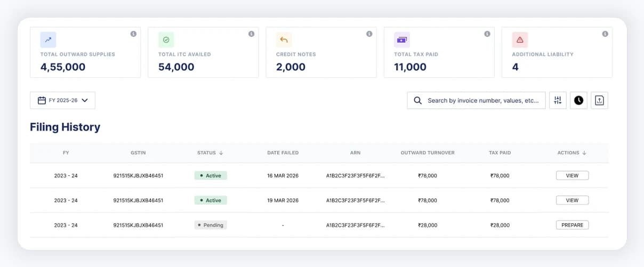This screenshot has height=267, width=644.
Task: Click the ARN column header
Action: tap(355, 153)
